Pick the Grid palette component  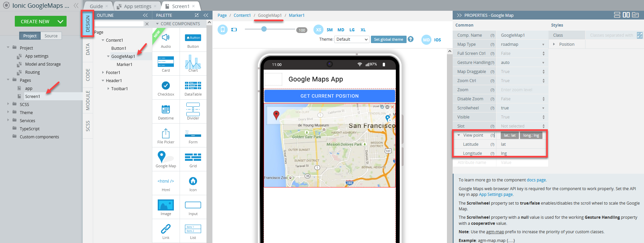[x=193, y=159]
